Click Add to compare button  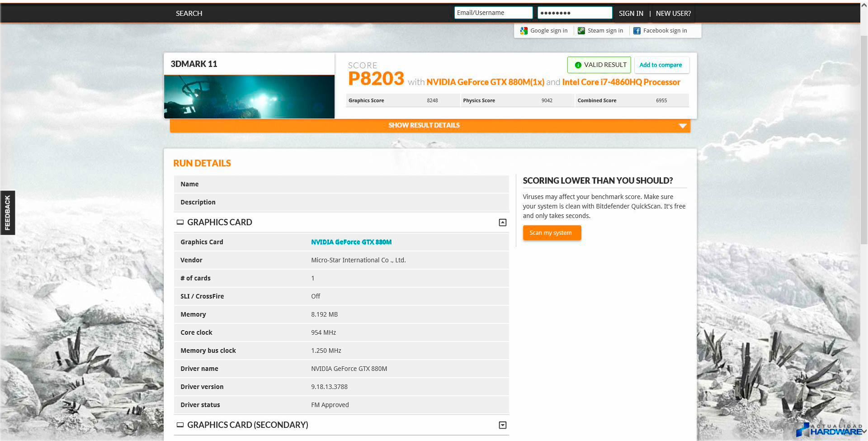click(660, 65)
